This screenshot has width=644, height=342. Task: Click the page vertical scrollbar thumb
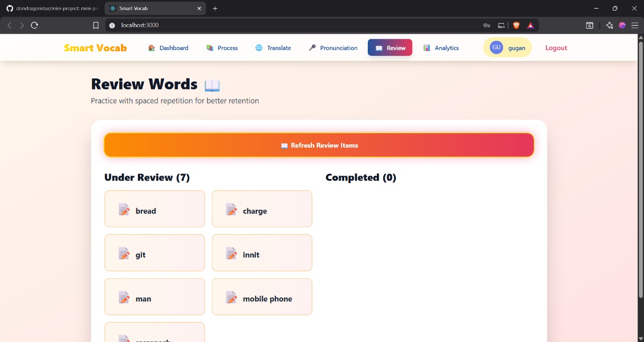point(640,168)
